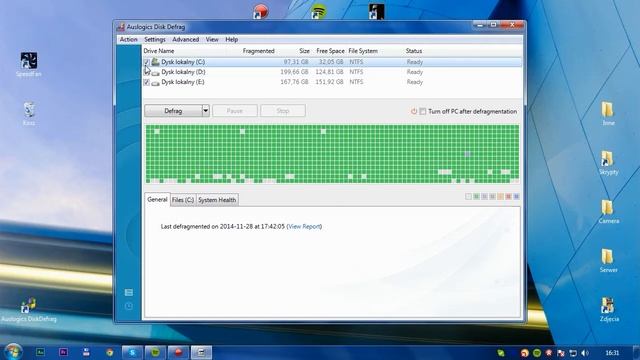Open Google Chrome from the taskbar
This screenshot has width=640, height=360.
click(109, 352)
